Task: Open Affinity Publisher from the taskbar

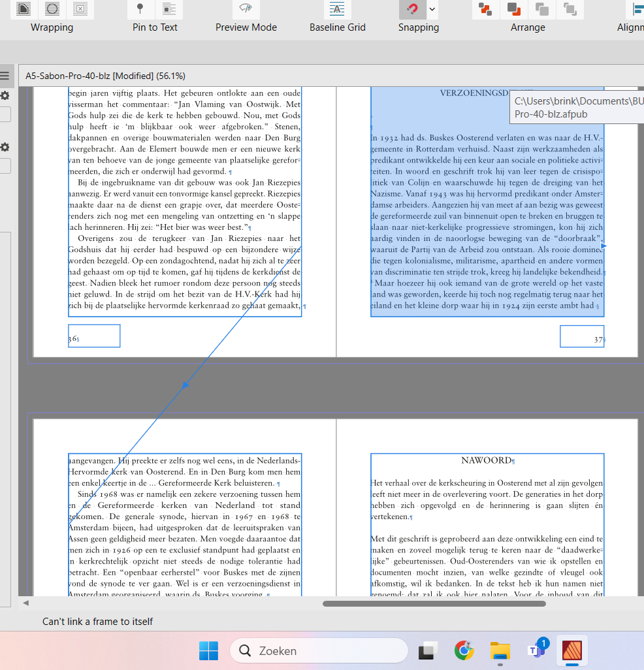Action: [x=573, y=650]
